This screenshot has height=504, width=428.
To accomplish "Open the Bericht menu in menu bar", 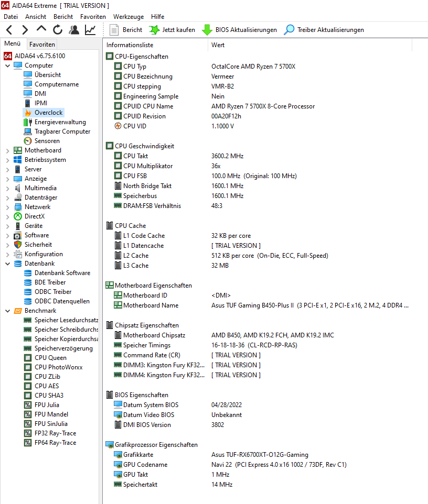I will (x=63, y=17).
